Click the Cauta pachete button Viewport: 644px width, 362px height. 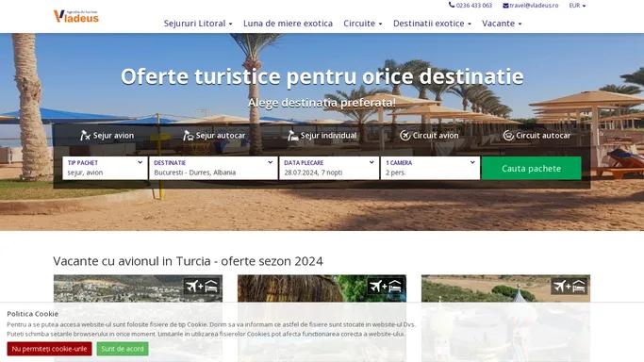coord(532,169)
